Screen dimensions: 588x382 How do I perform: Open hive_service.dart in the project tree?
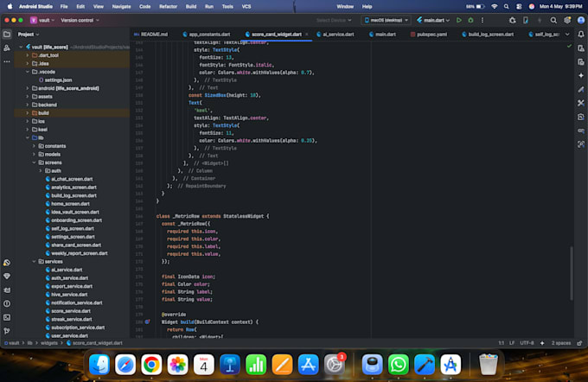point(69,295)
